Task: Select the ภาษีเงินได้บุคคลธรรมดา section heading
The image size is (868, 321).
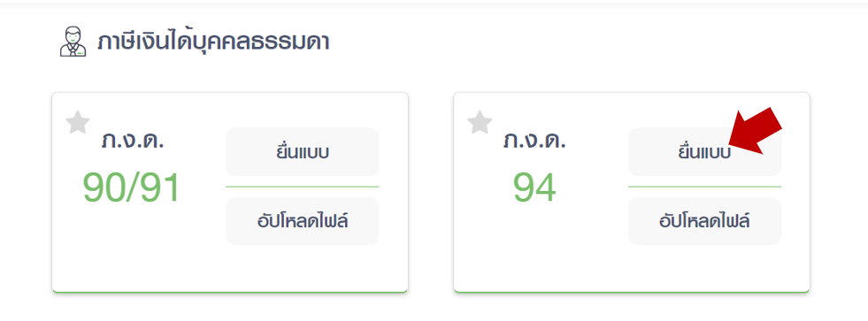Action: coord(213,43)
